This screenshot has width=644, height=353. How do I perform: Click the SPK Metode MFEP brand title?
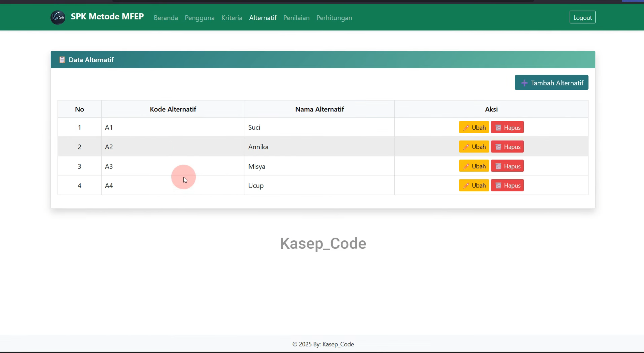click(x=107, y=16)
